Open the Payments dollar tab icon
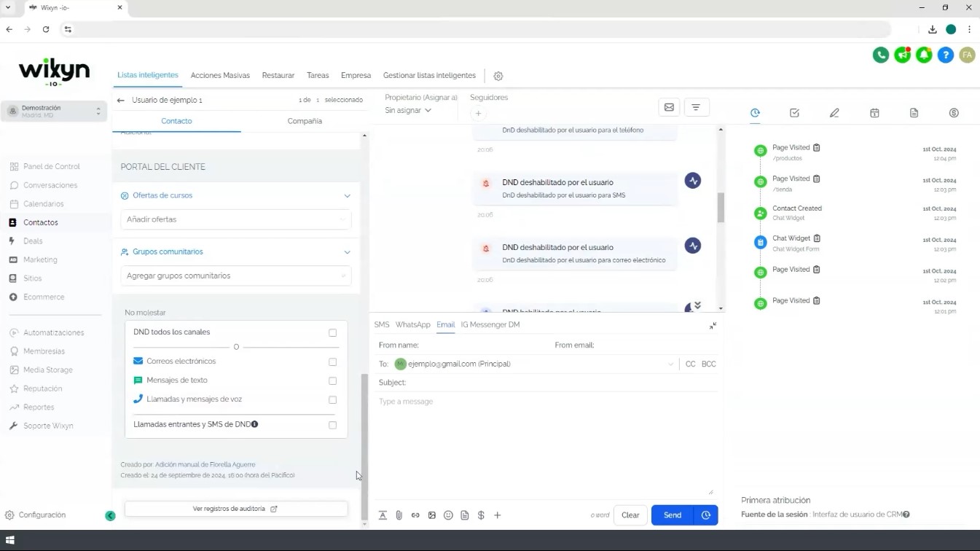Viewport: 980px width, 551px height. tap(954, 113)
